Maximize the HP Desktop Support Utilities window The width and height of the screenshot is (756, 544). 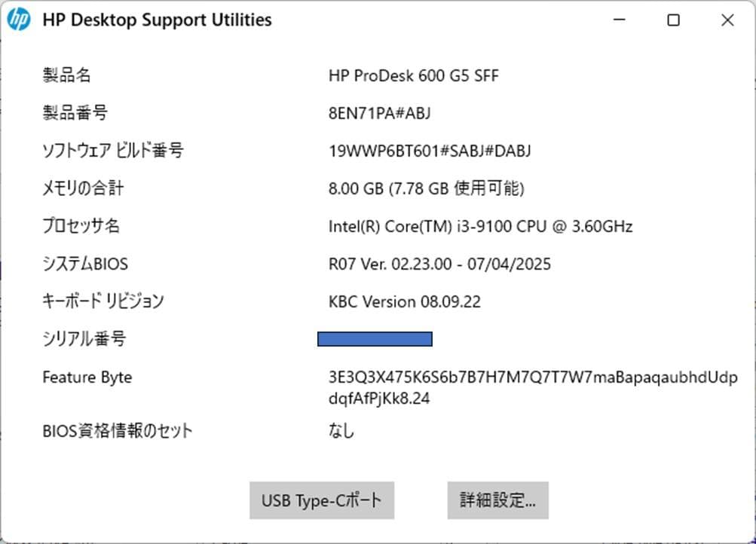click(x=672, y=20)
